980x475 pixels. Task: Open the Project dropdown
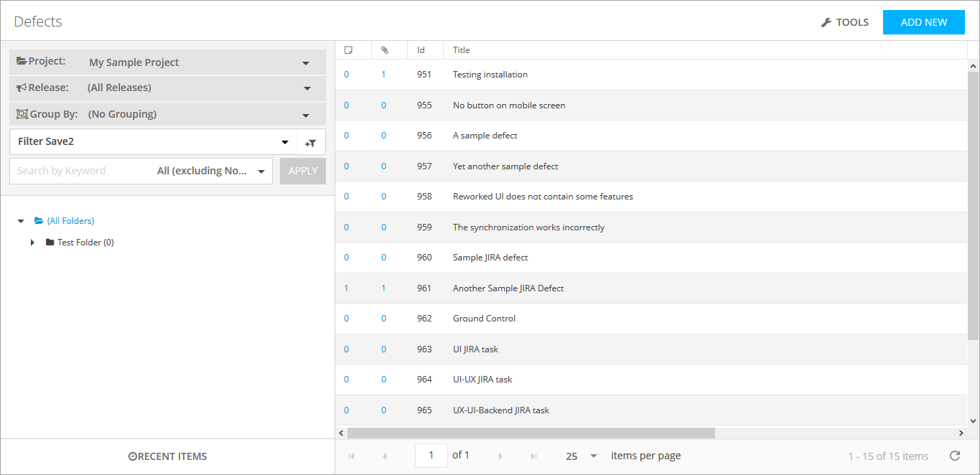pyautogui.click(x=306, y=63)
